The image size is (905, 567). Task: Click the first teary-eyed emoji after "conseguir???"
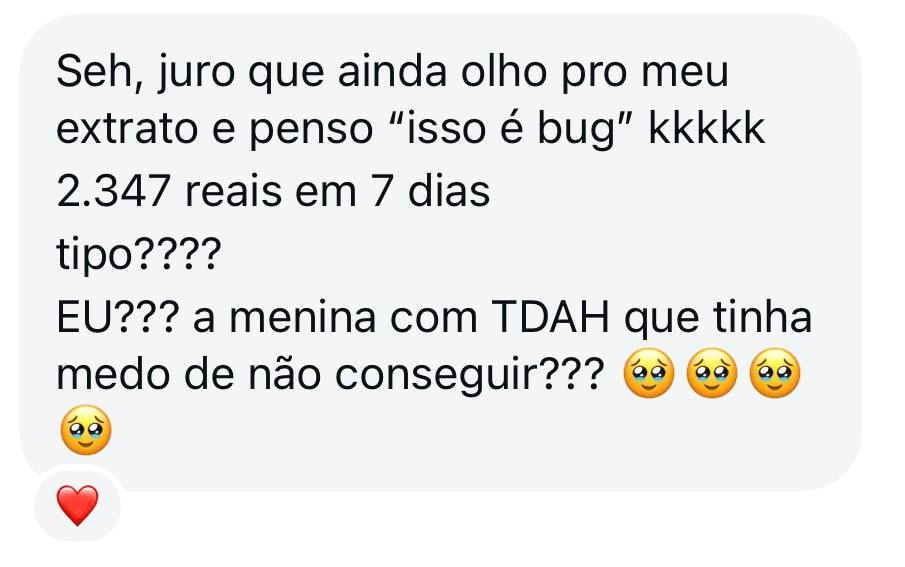649,373
